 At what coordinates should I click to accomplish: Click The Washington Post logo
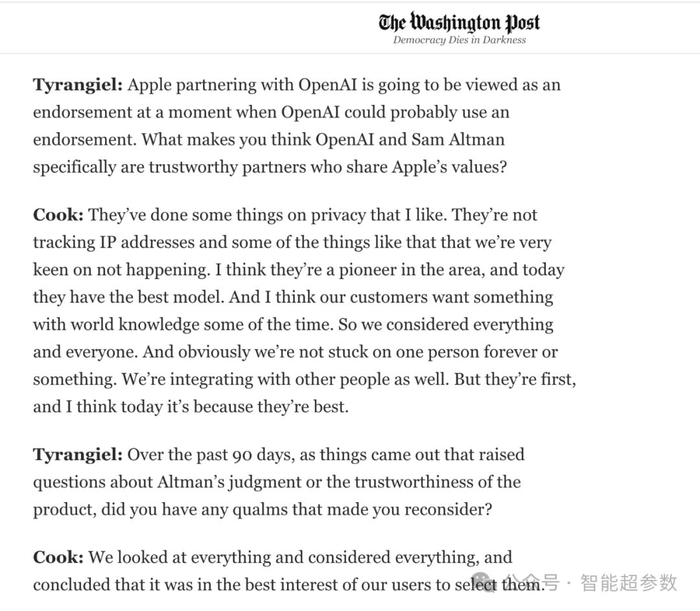pyautogui.click(x=459, y=22)
